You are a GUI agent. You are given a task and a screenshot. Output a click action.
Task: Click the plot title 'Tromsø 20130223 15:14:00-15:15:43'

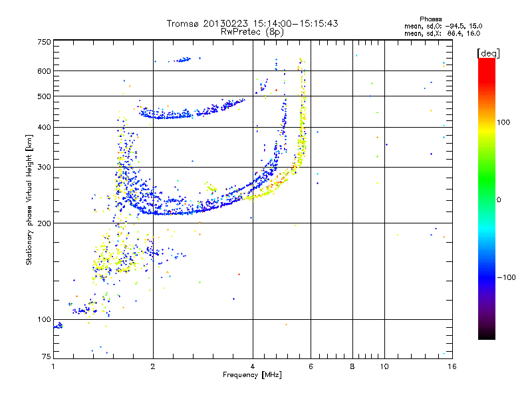click(252, 23)
